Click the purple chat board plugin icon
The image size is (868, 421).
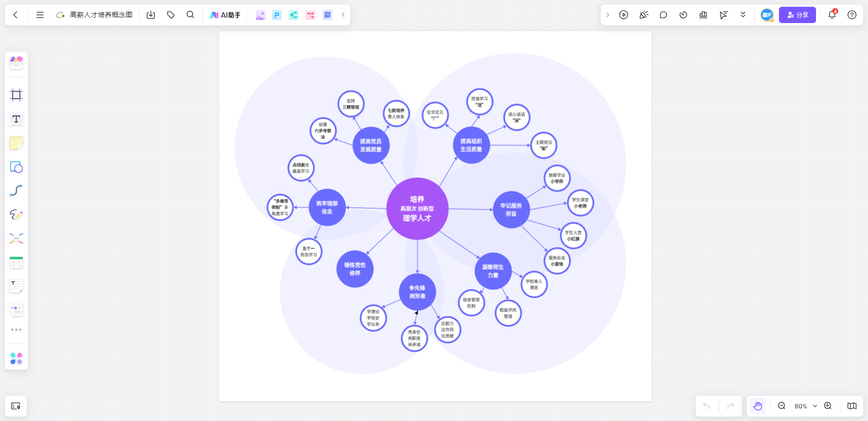click(x=327, y=15)
